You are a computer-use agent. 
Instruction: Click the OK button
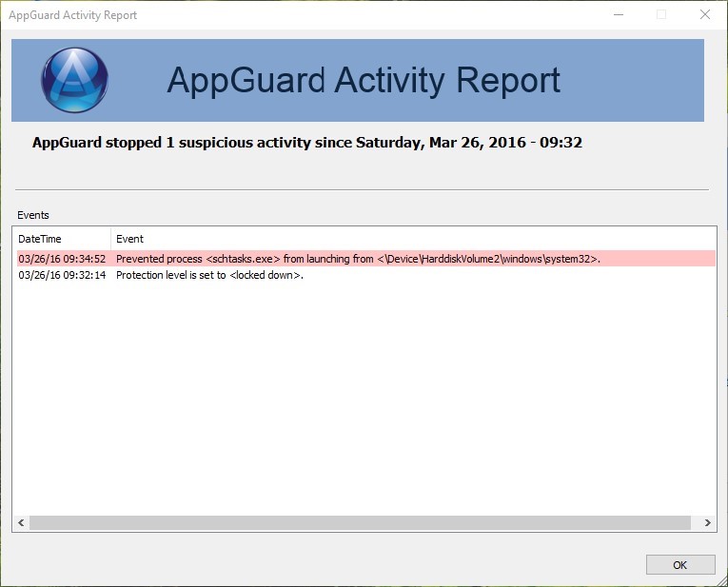680,565
